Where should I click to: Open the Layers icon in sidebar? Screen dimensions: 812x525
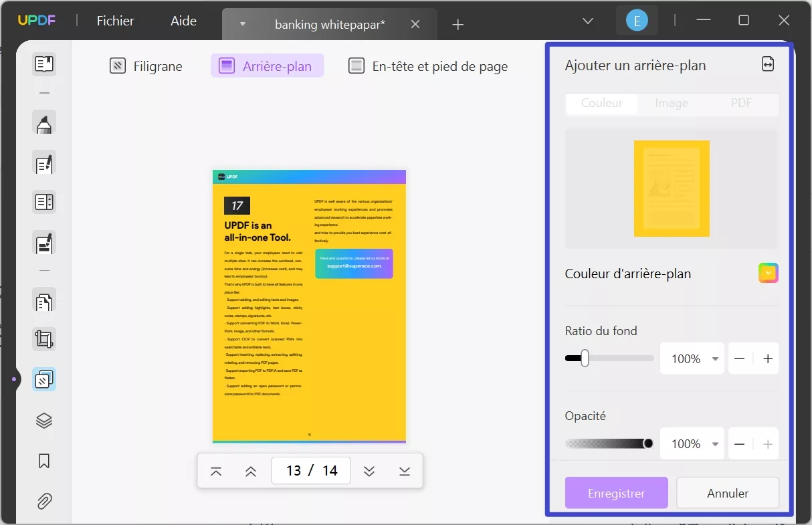(x=44, y=421)
